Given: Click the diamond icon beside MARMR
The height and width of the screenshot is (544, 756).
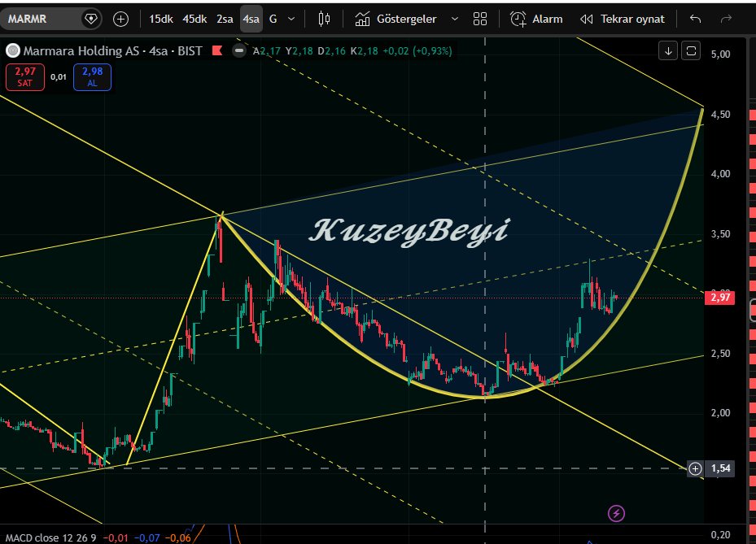Looking at the screenshot, I should 90,19.
